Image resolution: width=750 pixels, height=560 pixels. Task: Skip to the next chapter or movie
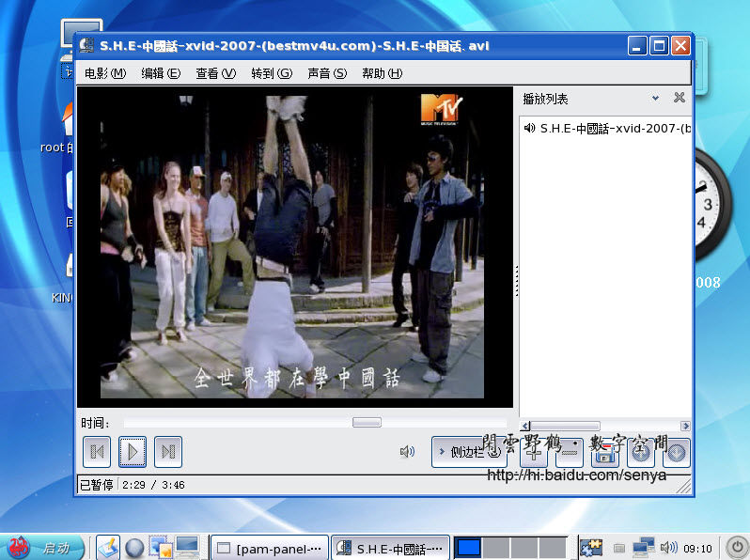tap(168, 451)
